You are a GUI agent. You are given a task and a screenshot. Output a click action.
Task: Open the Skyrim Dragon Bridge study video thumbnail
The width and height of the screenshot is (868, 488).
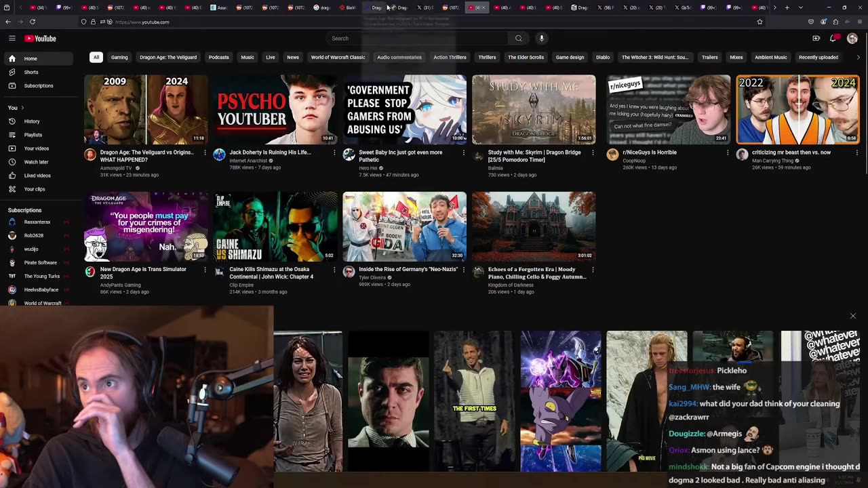pyautogui.click(x=534, y=109)
